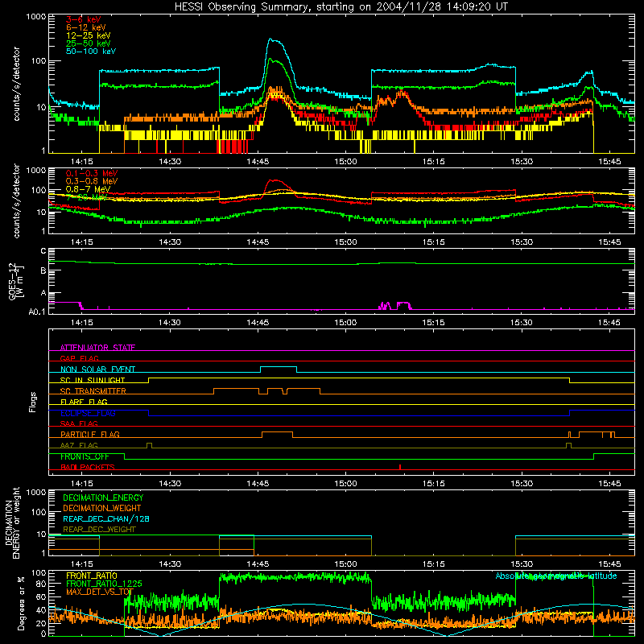Select the REAR_DEC_WEIGHT legend entry
644x644 pixels.
99,530
